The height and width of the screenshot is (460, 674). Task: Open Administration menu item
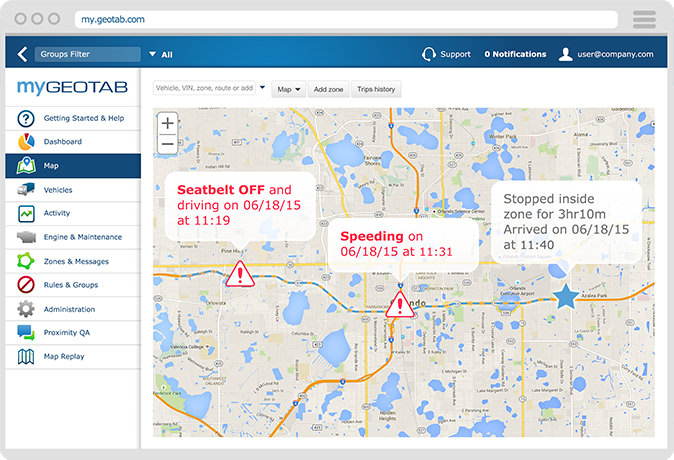73,309
